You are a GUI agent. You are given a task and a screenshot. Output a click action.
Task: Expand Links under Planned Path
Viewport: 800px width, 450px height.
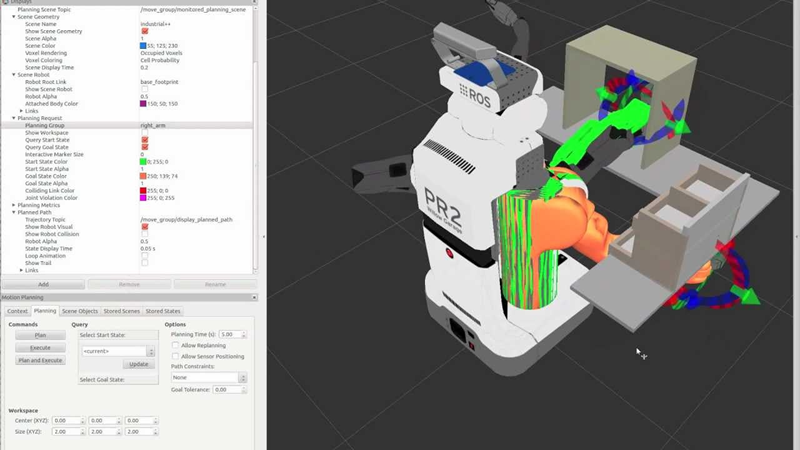[21, 270]
